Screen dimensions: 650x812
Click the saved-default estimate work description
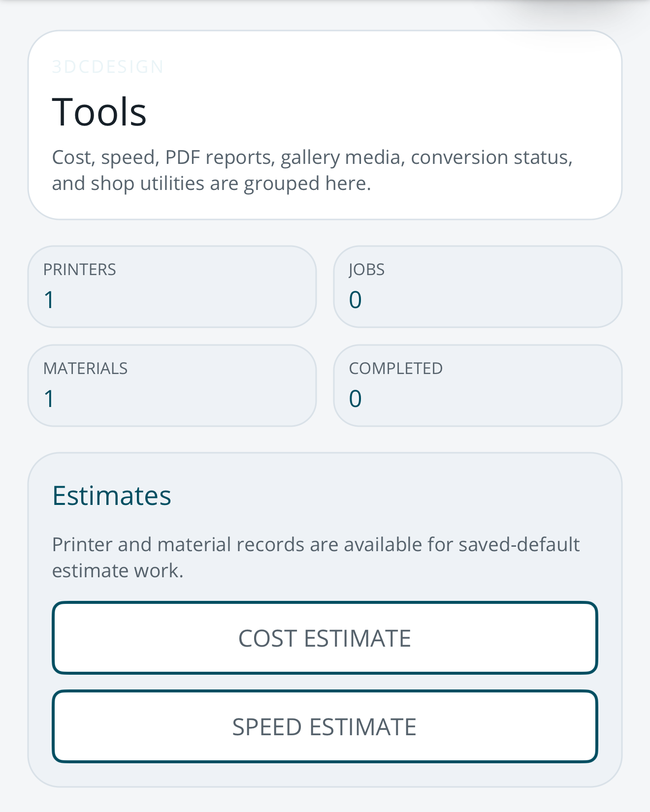coord(316,558)
